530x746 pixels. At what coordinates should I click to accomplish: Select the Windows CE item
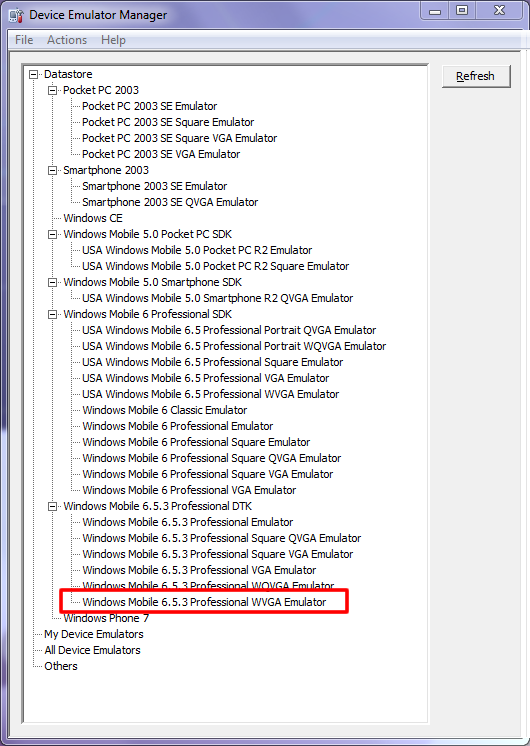point(93,218)
